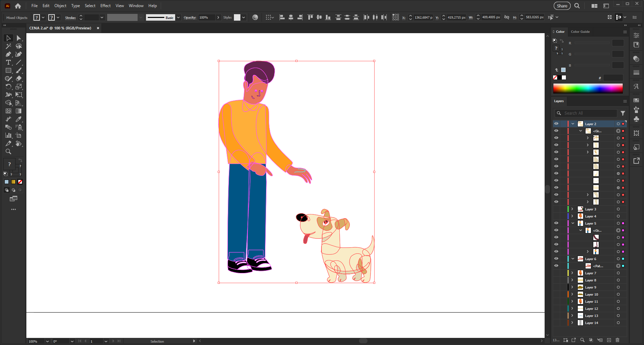The height and width of the screenshot is (345, 644).
Task: Switch to the Color Guide tab
Action: click(x=580, y=32)
